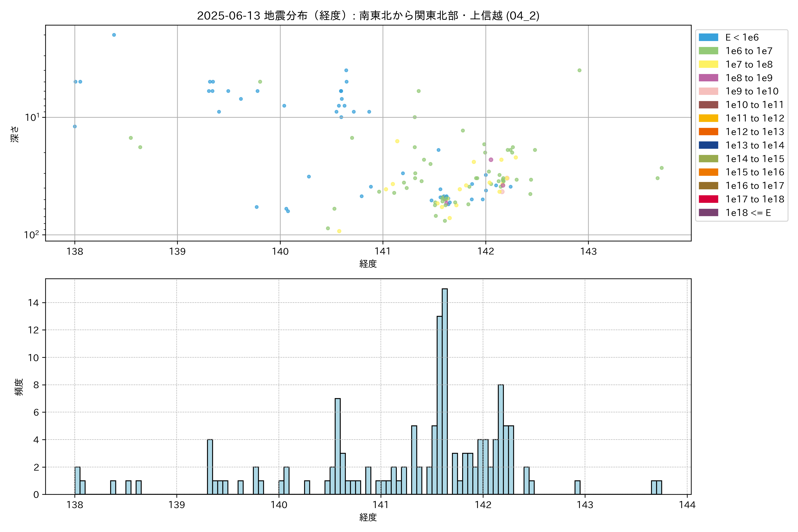Click the chart title at the top
798x532 pixels.
368,16
